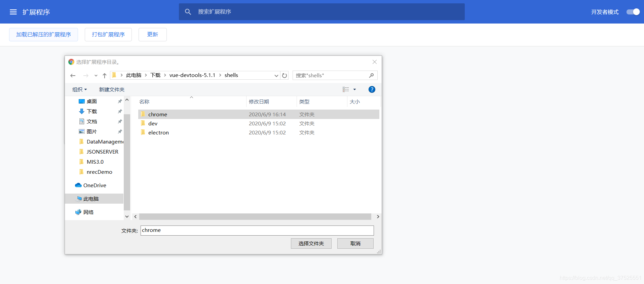Click vue-devtools-5.1.1 in the breadcrumb path
Image resolution: width=644 pixels, height=284 pixels.
(x=192, y=75)
